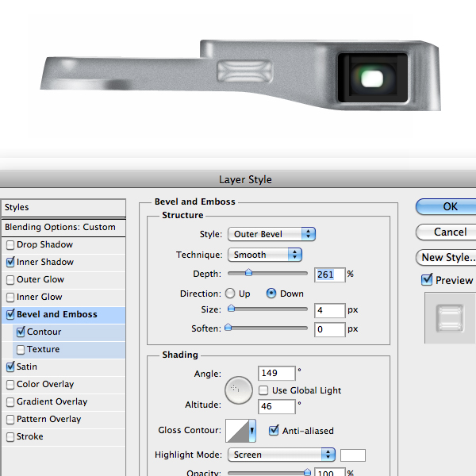Click the Altitude field showing 46
Screen dimensions: 476x476
pos(277,406)
